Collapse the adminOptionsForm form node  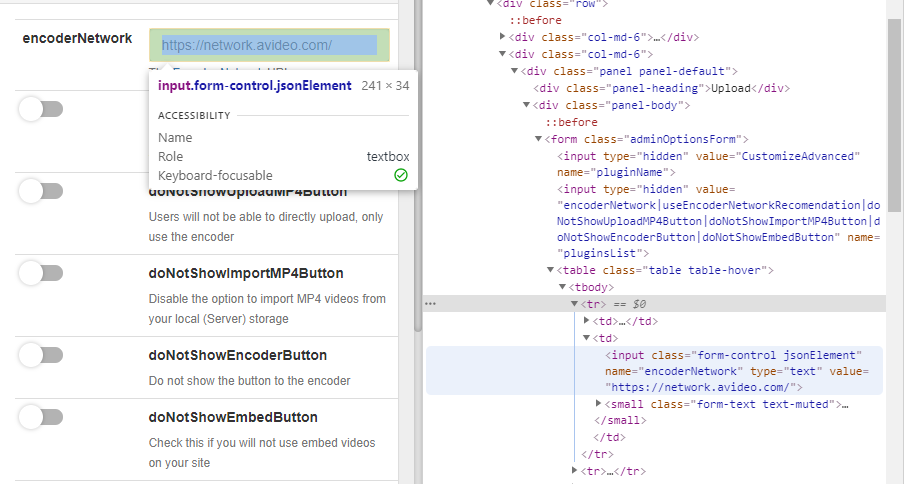(538, 139)
